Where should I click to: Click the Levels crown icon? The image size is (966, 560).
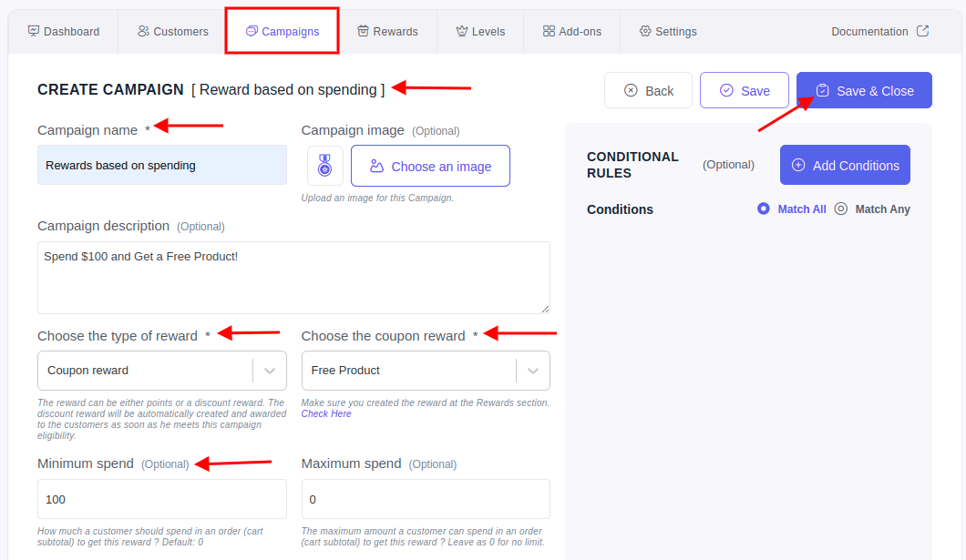(x=462, y=31)
